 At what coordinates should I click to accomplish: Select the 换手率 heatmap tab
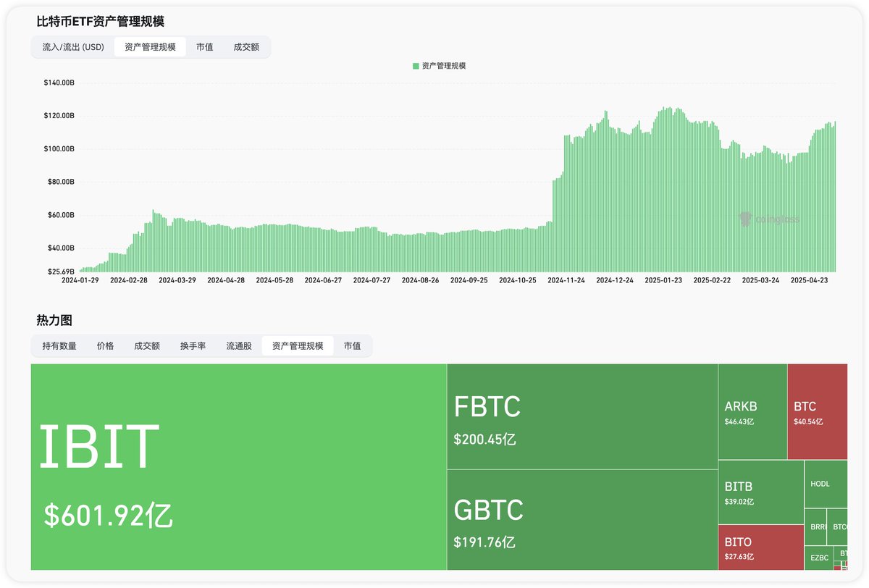click(193, 346)
